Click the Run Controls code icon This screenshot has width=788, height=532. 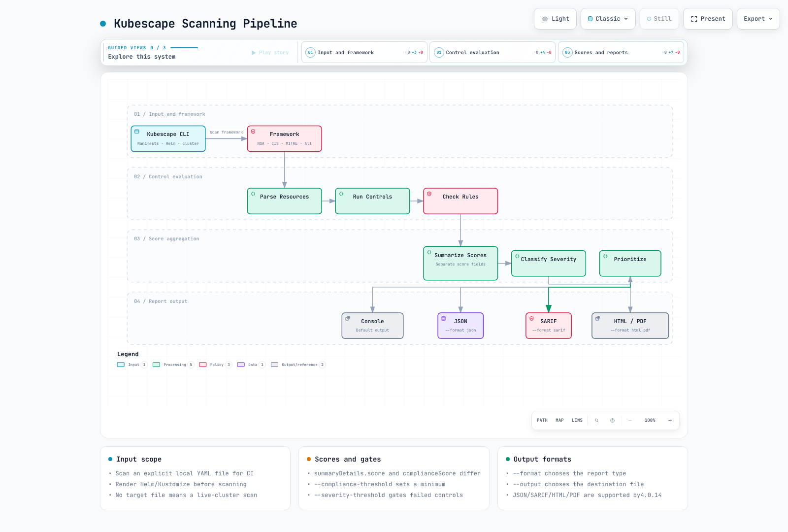point(341,194)
